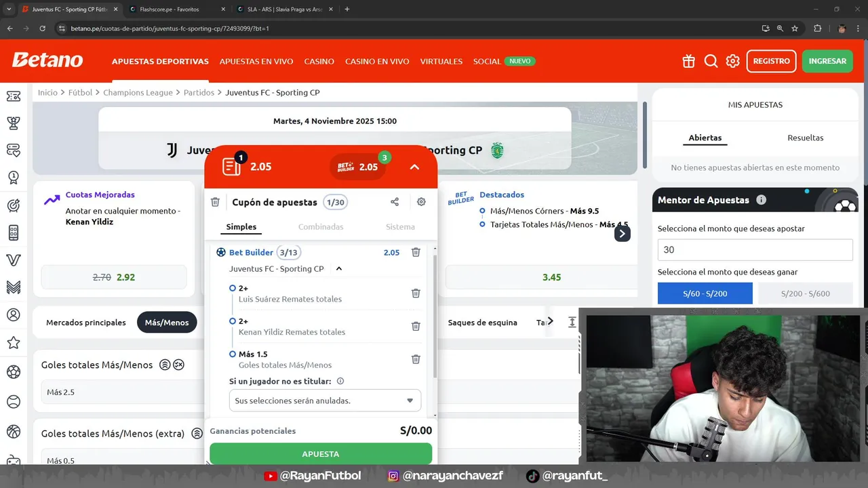Switch to Resueltas bets tab
This screenshot has height=488, width=868.
[805, 138]
